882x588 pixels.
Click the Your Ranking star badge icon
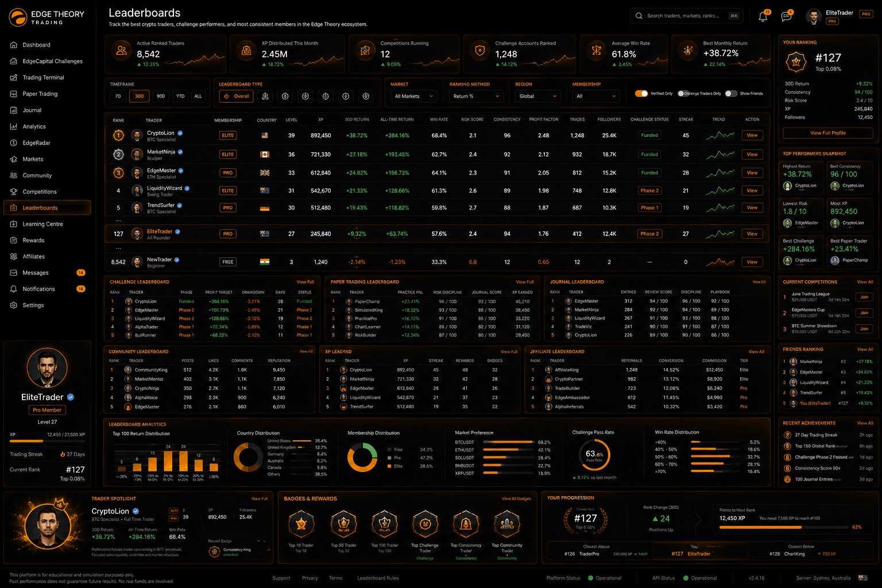pyautogui.click(x=796, y=61)
